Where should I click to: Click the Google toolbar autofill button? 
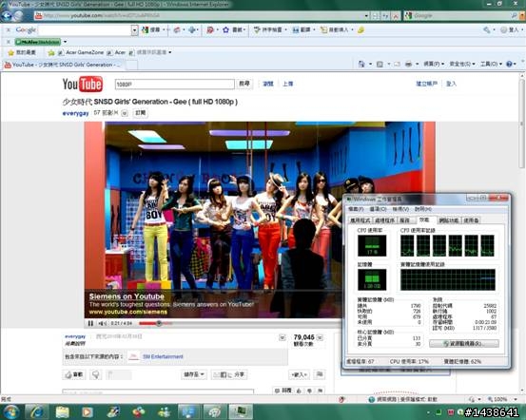(x=336, y=30)
